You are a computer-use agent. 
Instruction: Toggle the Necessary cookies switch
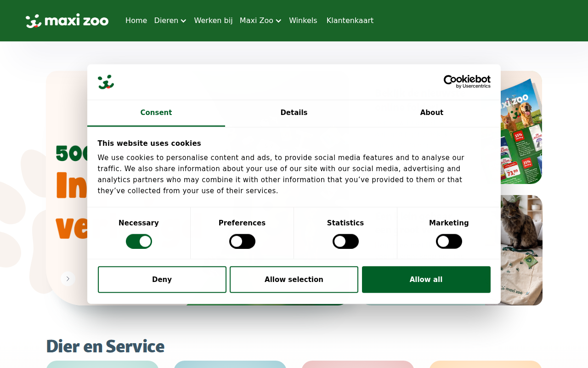click(x=139, y=241)
